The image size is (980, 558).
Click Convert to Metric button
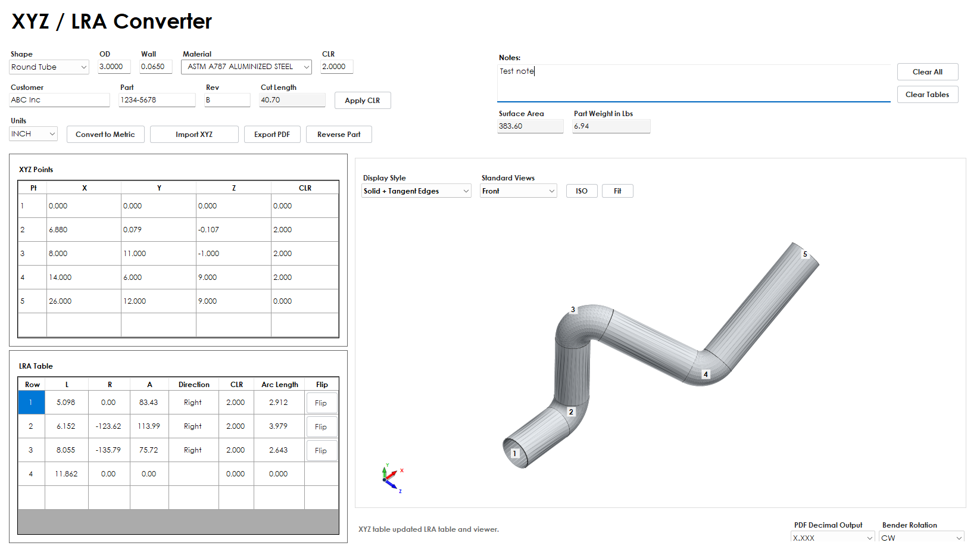click(x=105, y=135)
